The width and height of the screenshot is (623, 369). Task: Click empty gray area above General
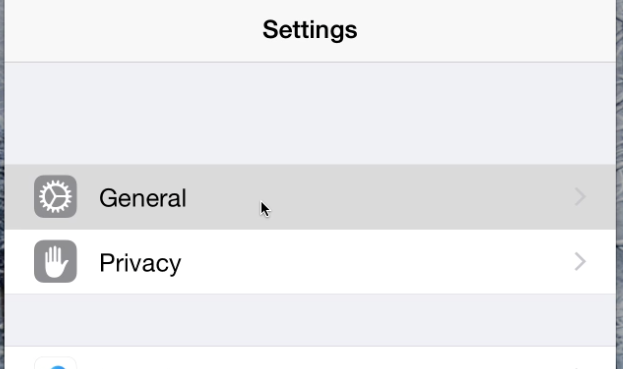point(310,114)
